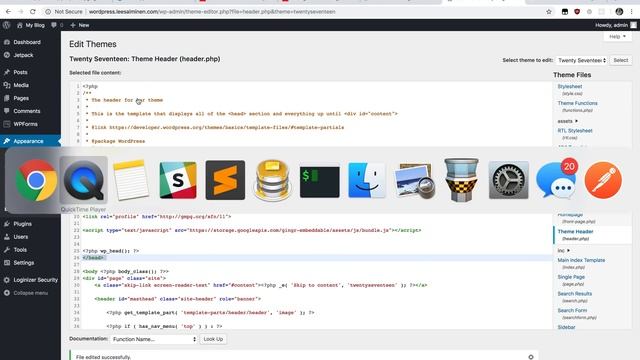This screenshot has height=360, width=640.
Task: Expand the assets folder in Theme Files
Action: tap(567, 121)
